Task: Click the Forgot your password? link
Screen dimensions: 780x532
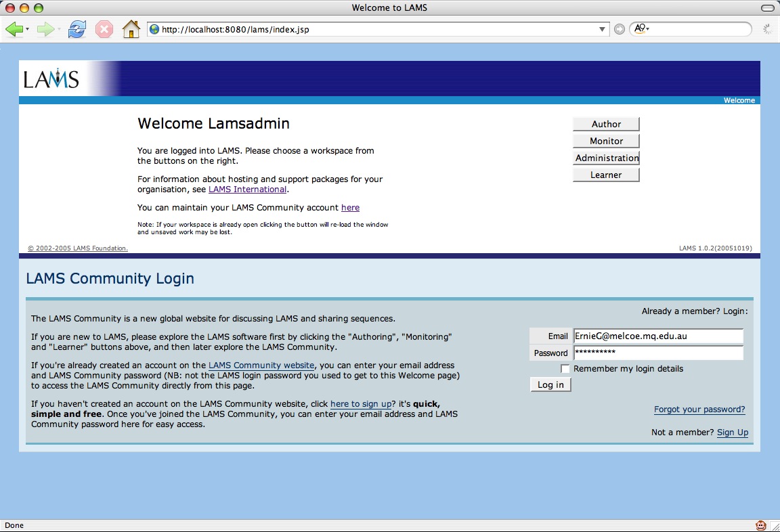Action: point(699,409)
